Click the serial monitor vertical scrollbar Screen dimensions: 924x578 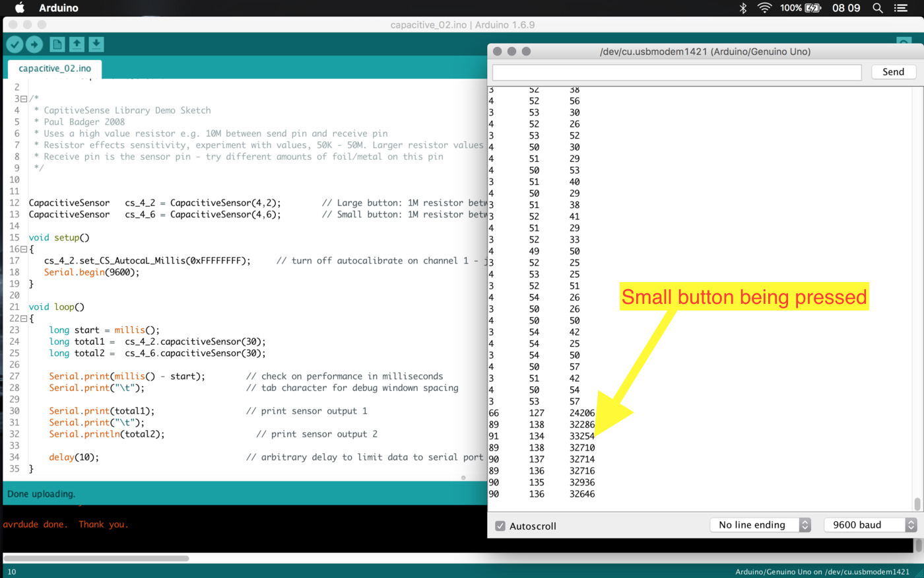(917, 504)
